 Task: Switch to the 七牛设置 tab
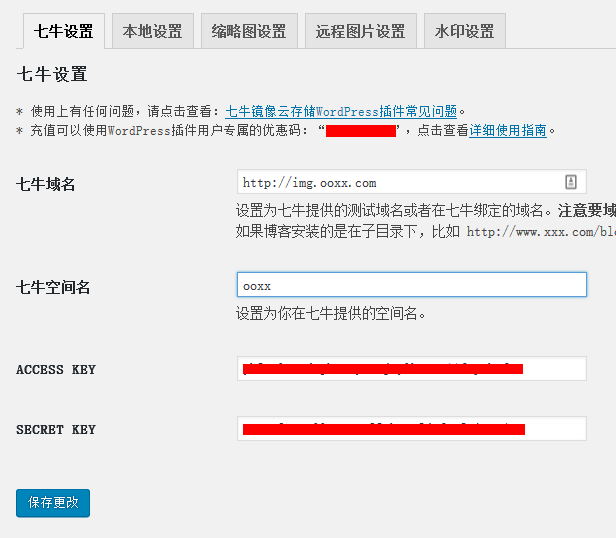pyautogui.click(x=63, y=31)
